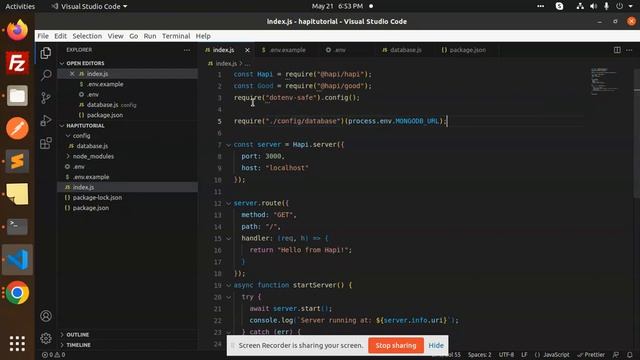640x360 pixels.
Task: Open the Explorer view in activity bar
Action: tap(46, 53)
